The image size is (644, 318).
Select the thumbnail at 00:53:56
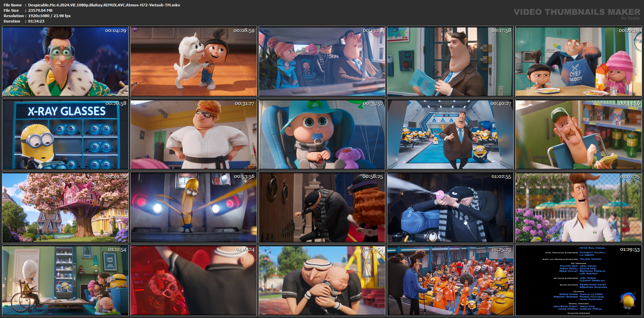tap(194, 208)
